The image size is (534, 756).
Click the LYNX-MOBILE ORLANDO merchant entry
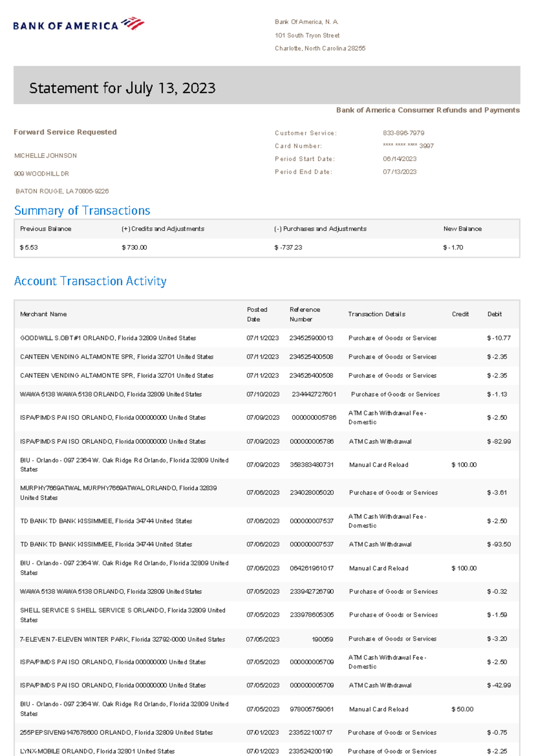pos(97,751)
